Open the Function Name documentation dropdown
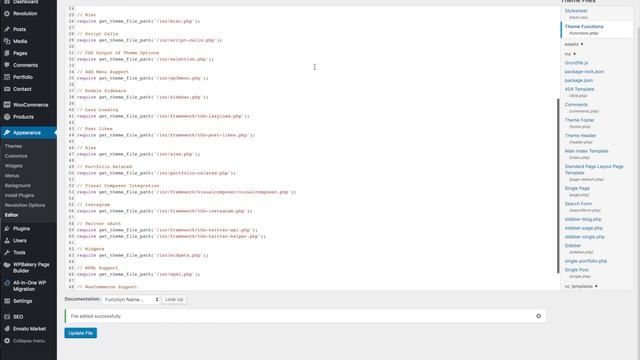Image resolution: width=640 pixels, height=360 pixels. (x=131, y=300)
